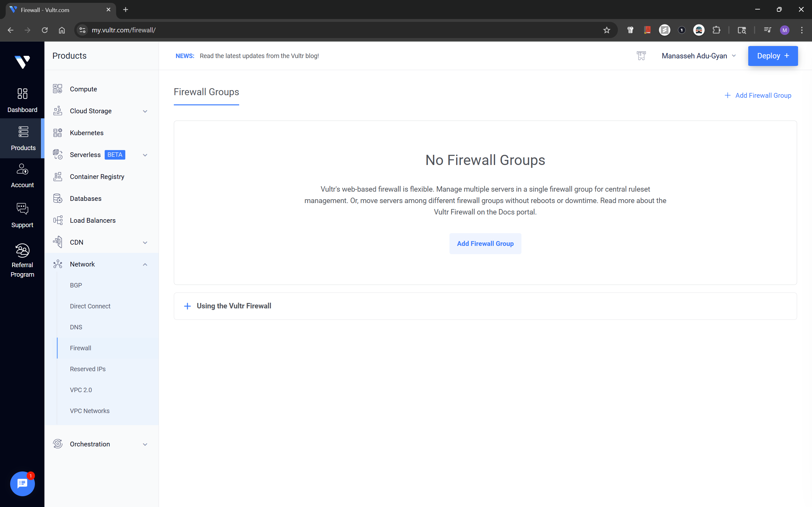Click the Serverless icon
812x507 pixels.
58,155
